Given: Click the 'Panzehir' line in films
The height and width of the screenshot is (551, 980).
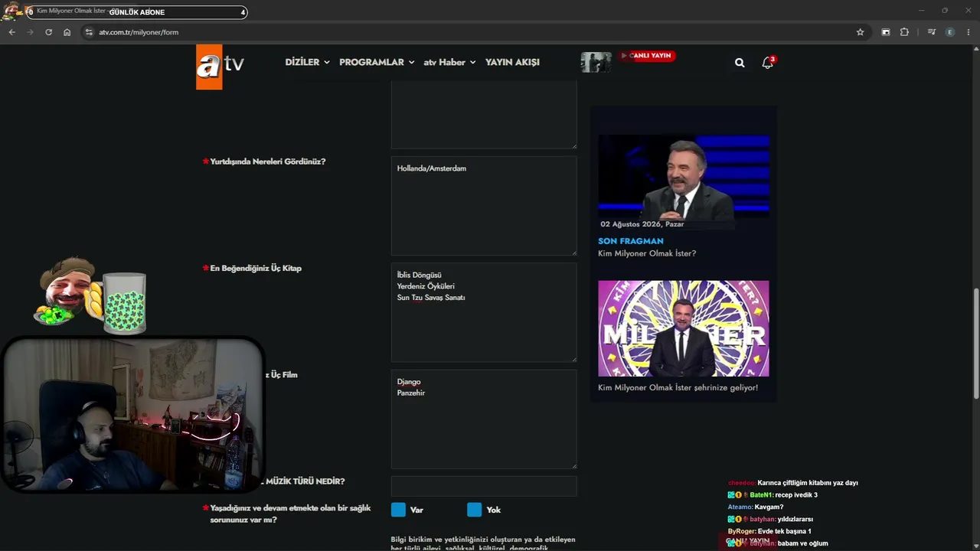Looking at the screenshot, I should point(411,393).
